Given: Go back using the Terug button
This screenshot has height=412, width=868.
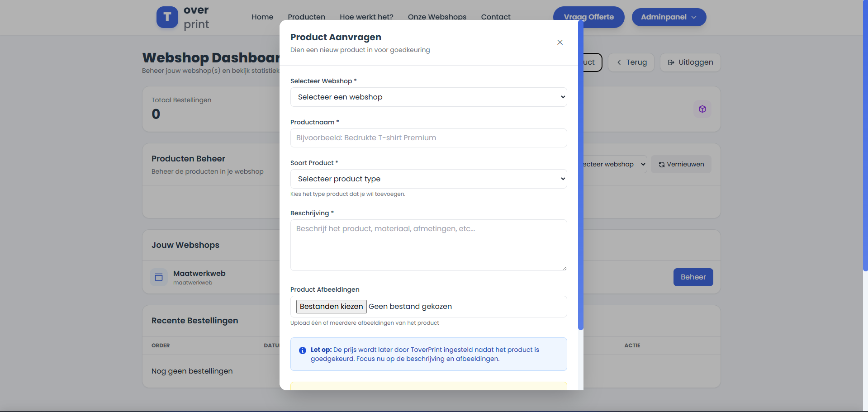Looking at the screenshot, I should click(x=631, y=62).
